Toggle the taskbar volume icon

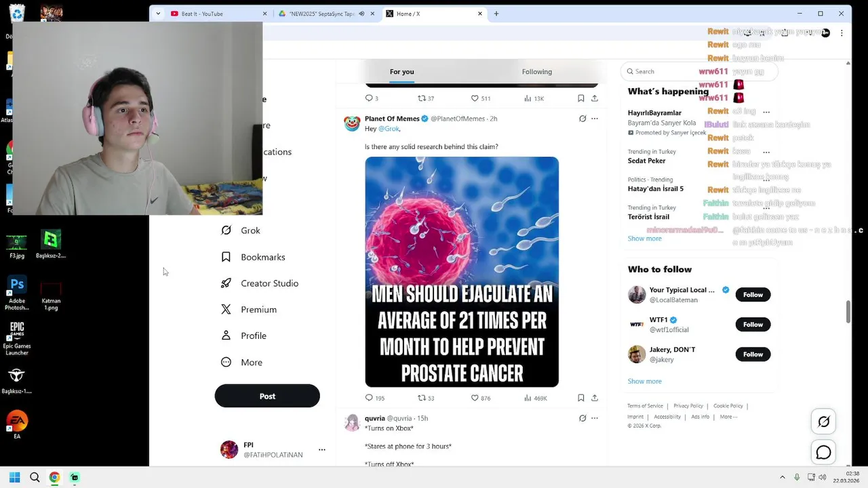tap(823, 477)
